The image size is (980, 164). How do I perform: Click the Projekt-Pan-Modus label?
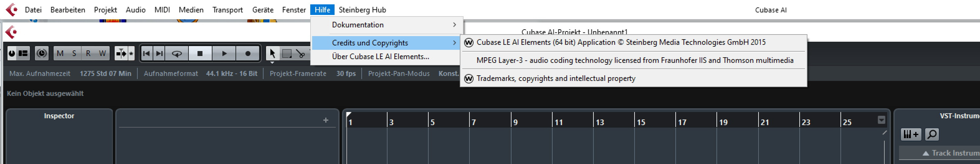(399, 74)
